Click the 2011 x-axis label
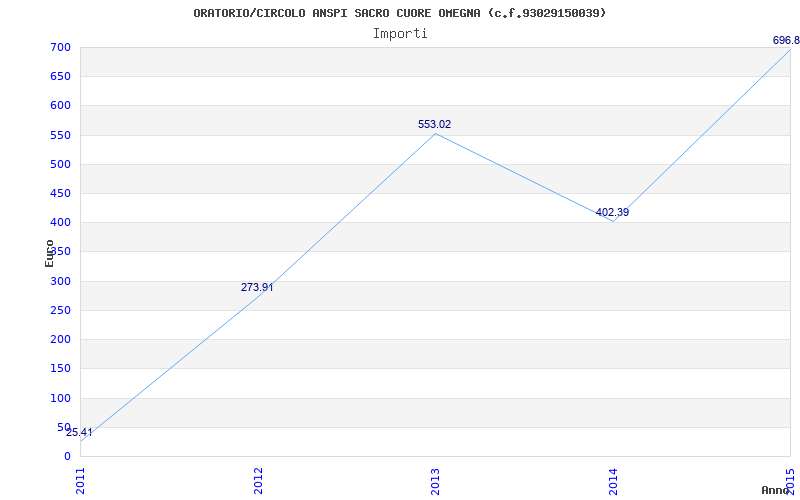Screen dimensions: 800x500 (81, 481)
